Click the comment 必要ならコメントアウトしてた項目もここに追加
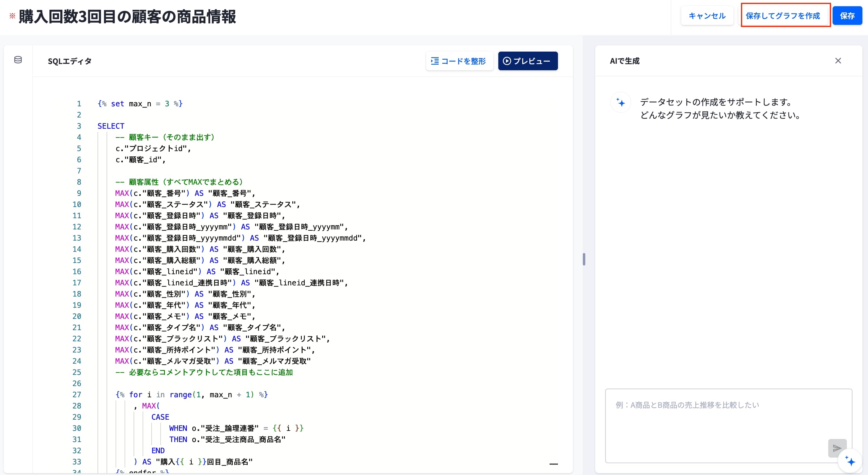 pos(204,372)
